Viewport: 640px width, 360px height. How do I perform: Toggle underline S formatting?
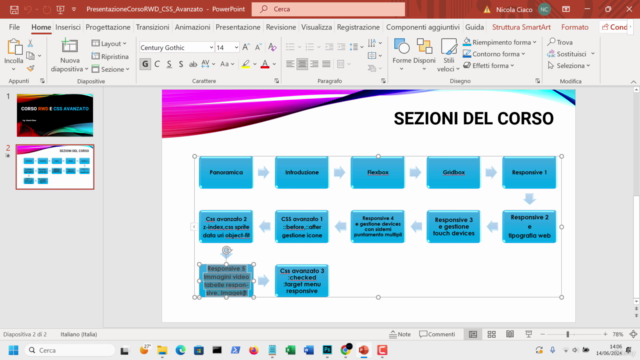tap(169, 64)
